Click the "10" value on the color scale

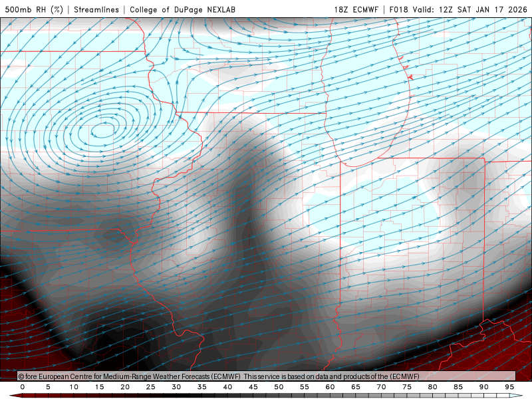point(74,387)
